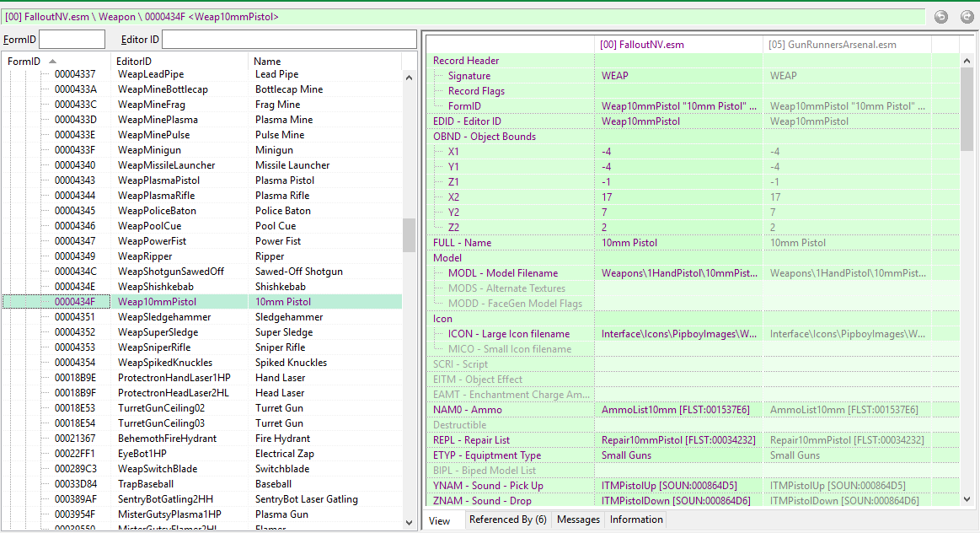The height and width of the screenshot is (533, 980).
Task: Switch to the Messages tab
Action: [x=578, y=520]
